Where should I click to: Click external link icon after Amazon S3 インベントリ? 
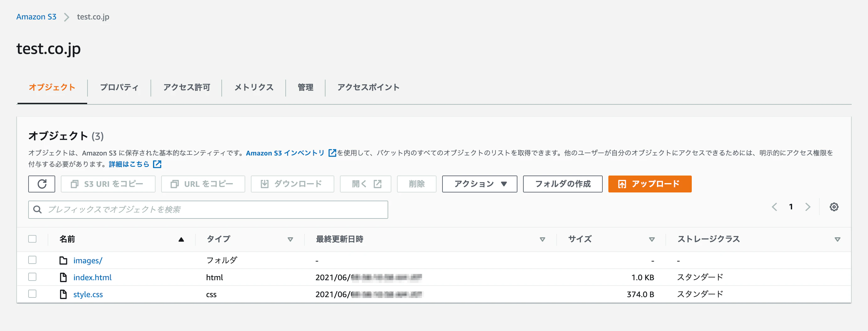click(x=332, y=153)
